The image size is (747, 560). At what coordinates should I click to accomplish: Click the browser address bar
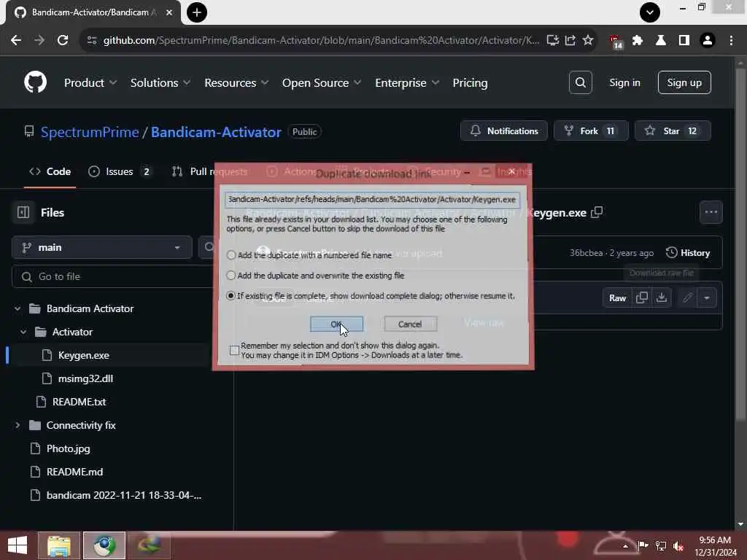pos(322,41)
